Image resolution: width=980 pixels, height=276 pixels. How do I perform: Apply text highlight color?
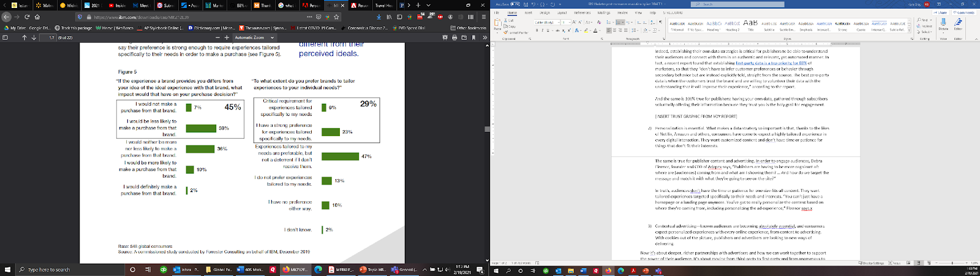point(586,31)
